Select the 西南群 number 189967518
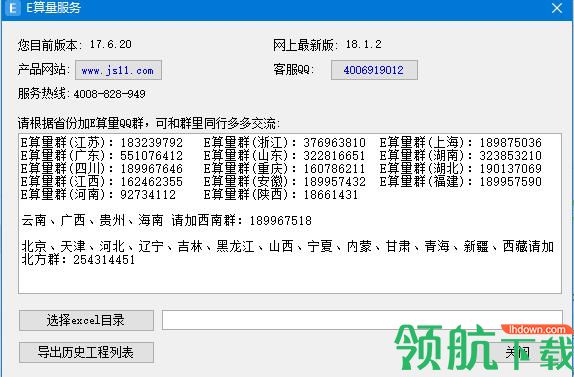The image size is (574, 377). [281, 221]
